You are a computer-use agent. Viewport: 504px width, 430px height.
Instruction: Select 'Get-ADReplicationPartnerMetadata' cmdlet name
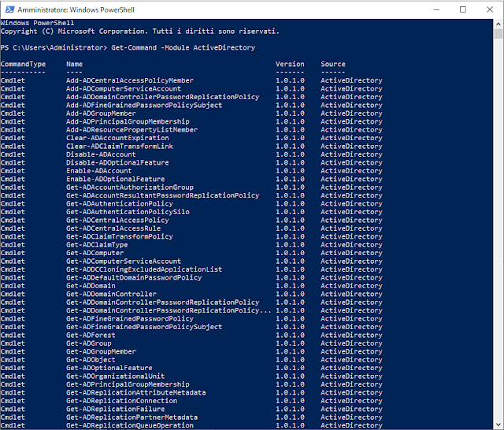point(132,417)
